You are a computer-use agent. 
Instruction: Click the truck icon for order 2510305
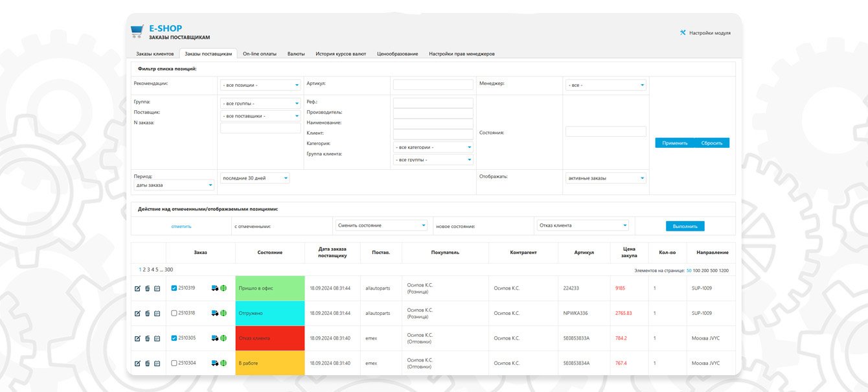[x=215, y=338]
